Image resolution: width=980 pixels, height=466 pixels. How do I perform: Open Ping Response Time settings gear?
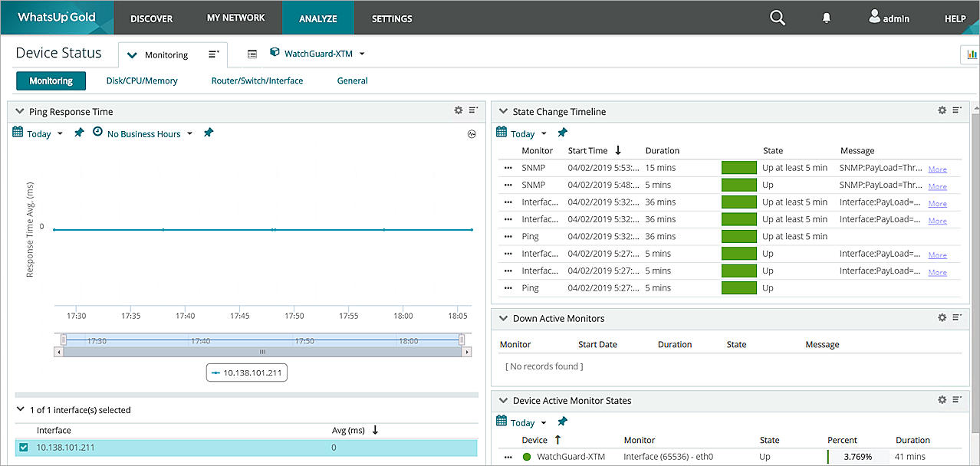tap(459, 111)
